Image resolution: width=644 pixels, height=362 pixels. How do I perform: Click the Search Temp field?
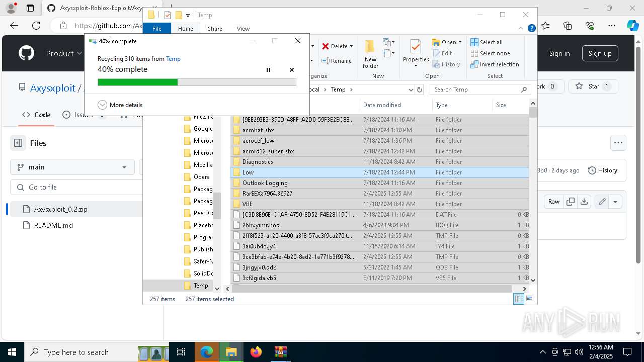tap(480, 89)
